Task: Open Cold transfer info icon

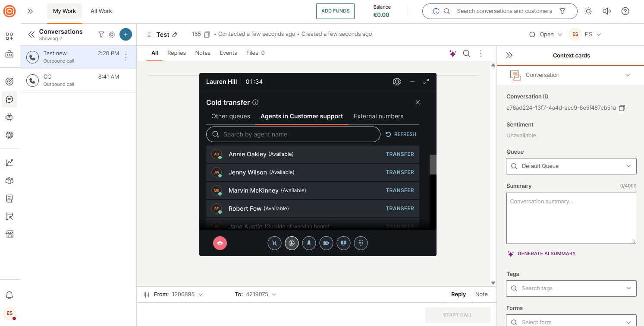Action: [x=255, y=102]
